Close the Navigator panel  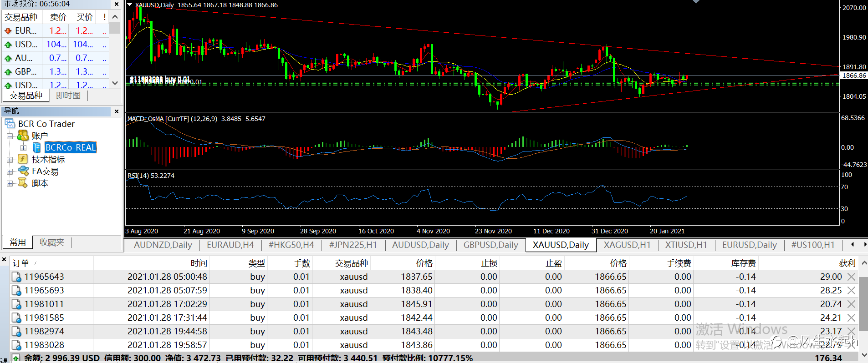click(x=117, y=111)
